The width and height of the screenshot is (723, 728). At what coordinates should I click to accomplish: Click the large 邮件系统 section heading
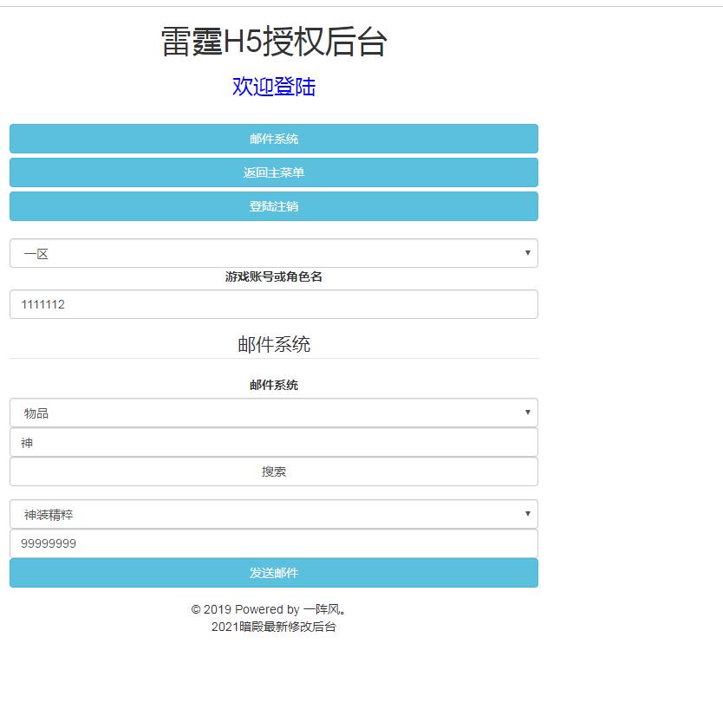pyautogui.click(x=273, y=344)
